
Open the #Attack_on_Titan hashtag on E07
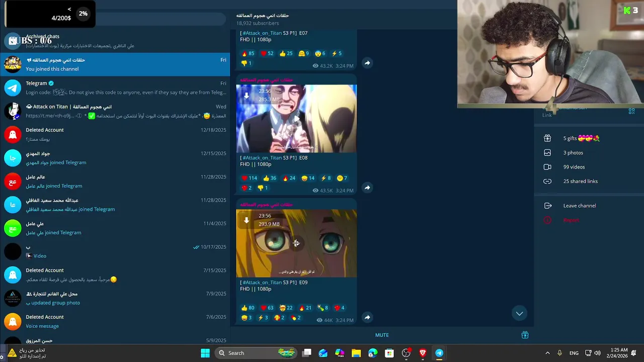pos(262,33)
